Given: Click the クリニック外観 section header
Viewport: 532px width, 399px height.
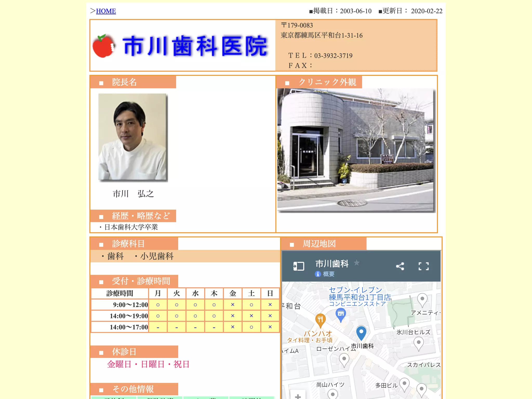Looking at the screenshot, I should (319, 82).
